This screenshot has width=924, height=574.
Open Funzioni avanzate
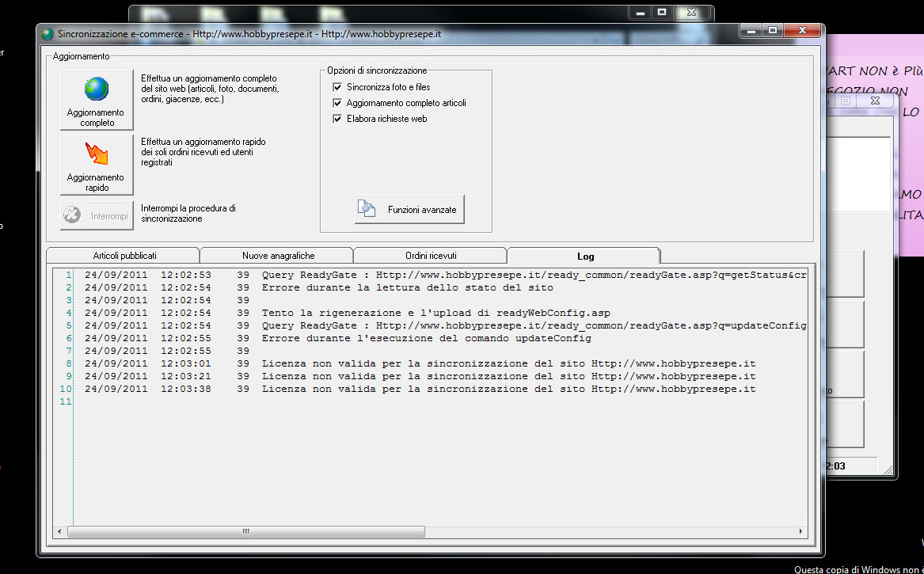pos(409,209)
